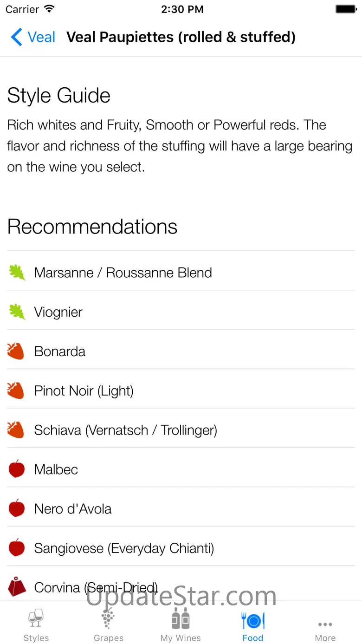Tap the strawberry icon beside Pinot Noir
The image size is (362, 644).
[x=16, y=391]
